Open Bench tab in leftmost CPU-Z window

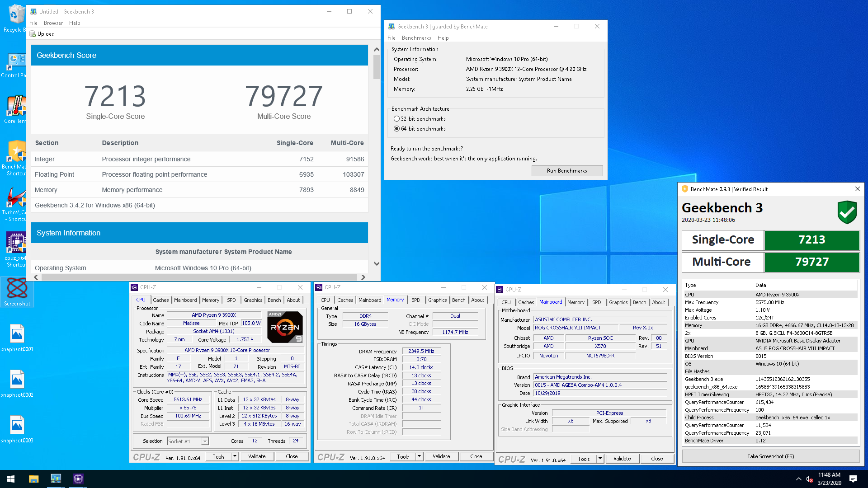click(x=274, y=300)
